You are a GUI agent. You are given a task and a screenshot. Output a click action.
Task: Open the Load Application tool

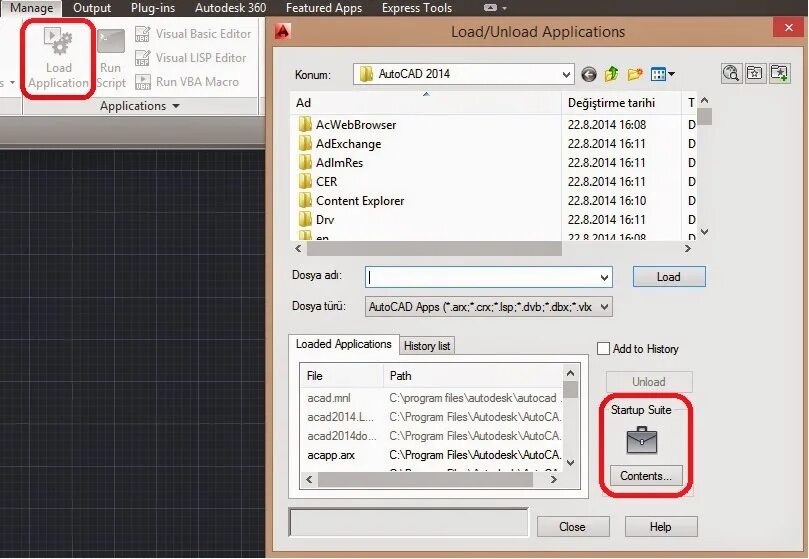point(58,58)
